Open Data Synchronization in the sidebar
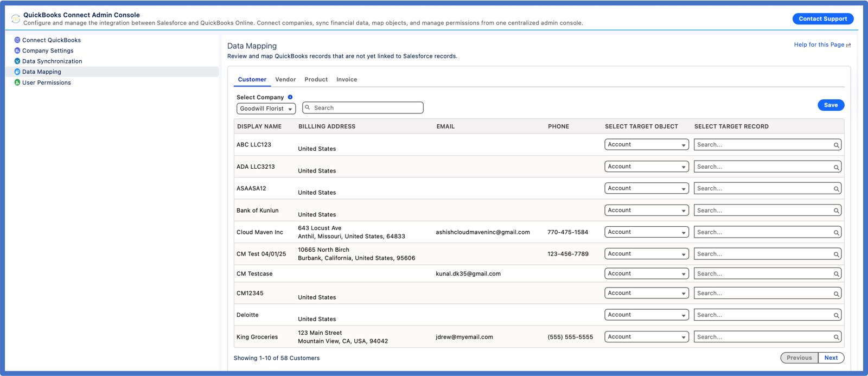Screen dimensions: 868x376 52,61
